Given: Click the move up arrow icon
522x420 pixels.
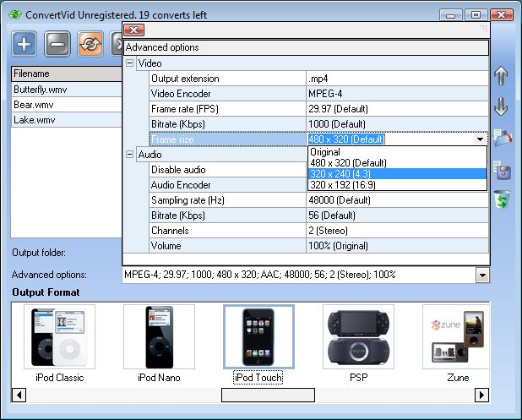Looking at the screenshot, I should (x=501, y=76).
